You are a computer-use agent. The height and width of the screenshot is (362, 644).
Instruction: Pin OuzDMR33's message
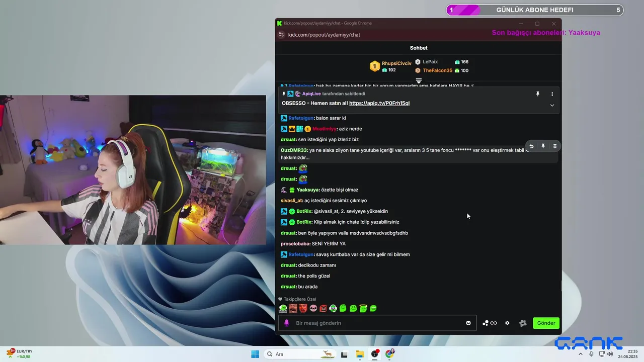(543, 146)
